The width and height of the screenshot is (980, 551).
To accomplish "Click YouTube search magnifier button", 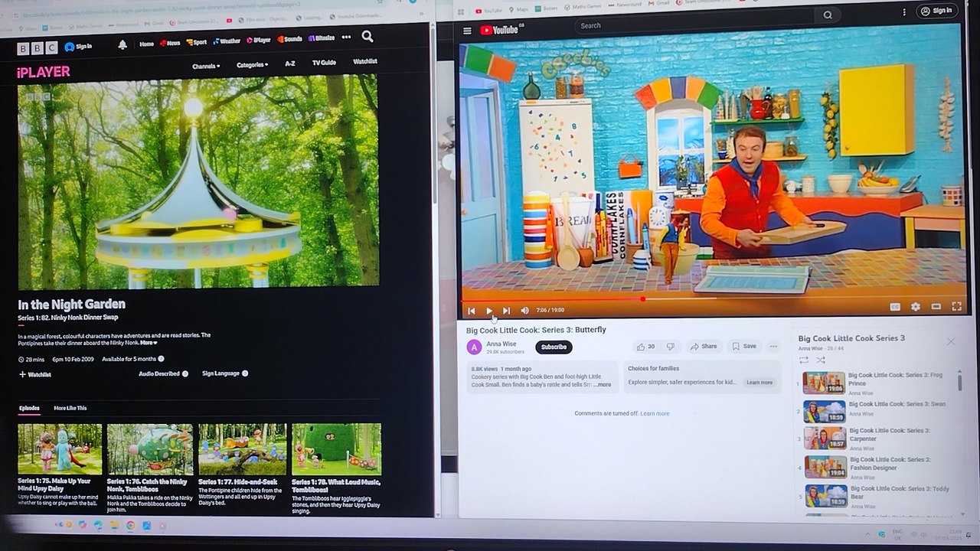I will 828,15.
